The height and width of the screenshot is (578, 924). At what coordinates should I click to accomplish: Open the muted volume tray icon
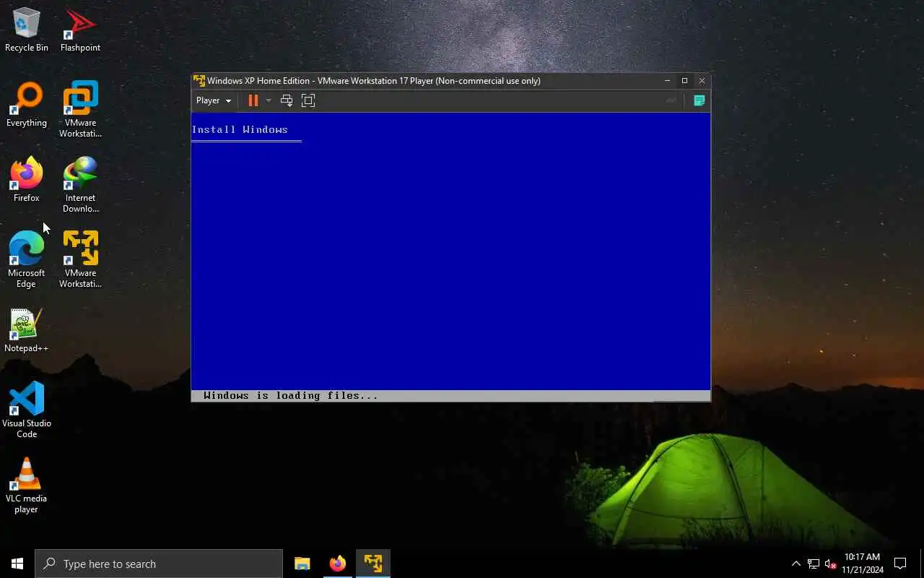(x=831, y=564)
